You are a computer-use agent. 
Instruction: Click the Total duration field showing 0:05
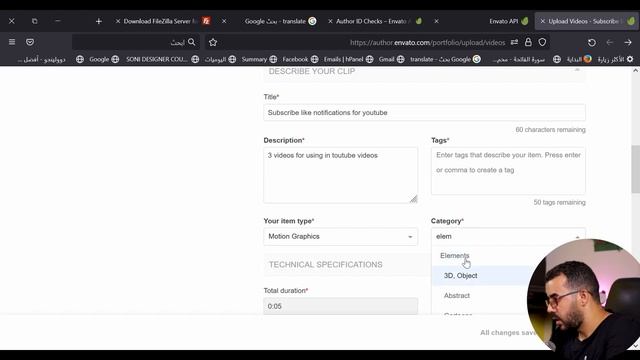[x=340, y=306]
